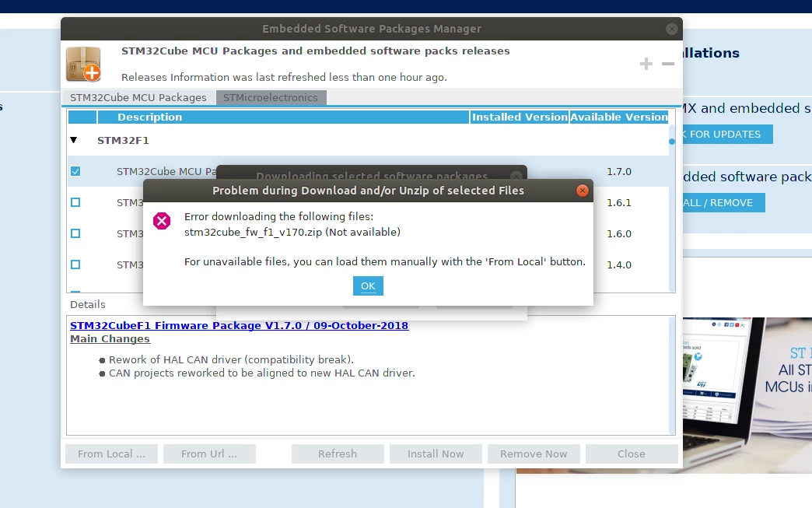Click the red error icon in dialog

tap(162, 221)
